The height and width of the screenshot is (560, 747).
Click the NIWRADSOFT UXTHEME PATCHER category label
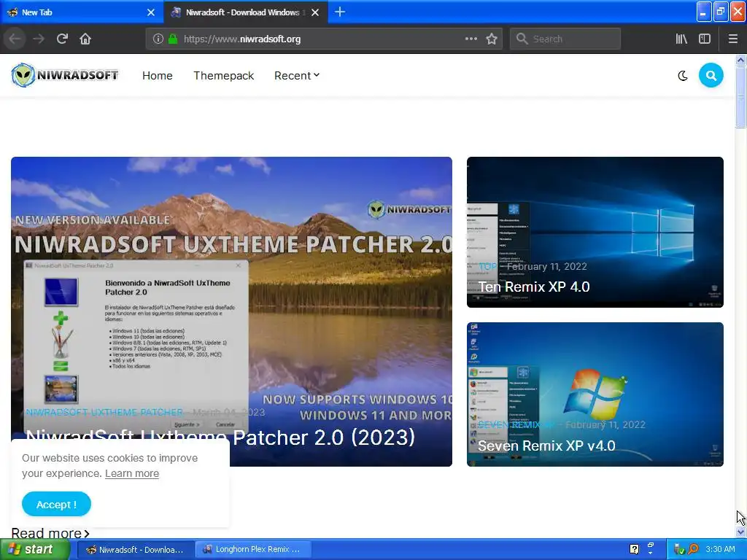tap(104, 412)
